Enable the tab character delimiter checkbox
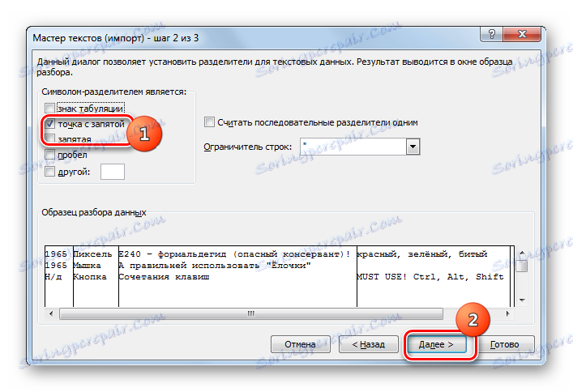Image resolution: width=573 pixels, height=392 pixels. click(49, 109)
